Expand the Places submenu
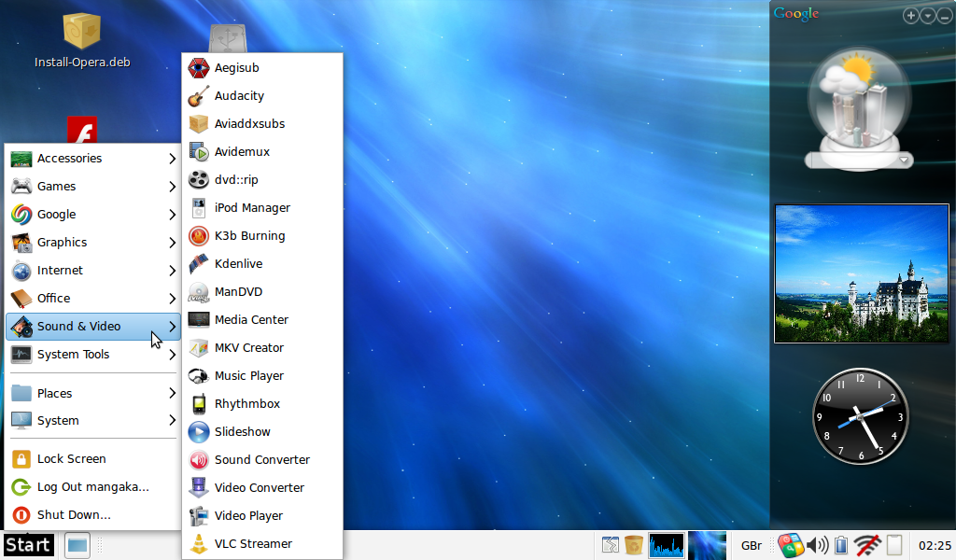Viewport: 956px width, 560px height. pos(92,394)
